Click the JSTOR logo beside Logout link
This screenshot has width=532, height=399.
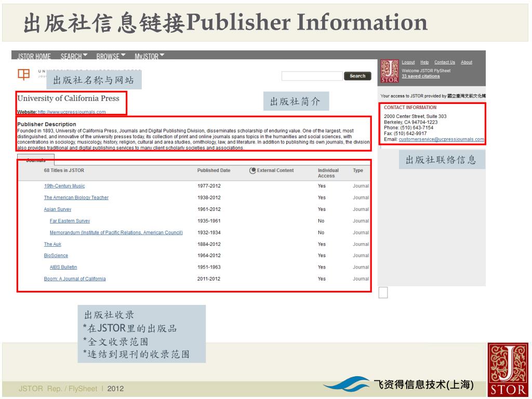coord(389,71)
